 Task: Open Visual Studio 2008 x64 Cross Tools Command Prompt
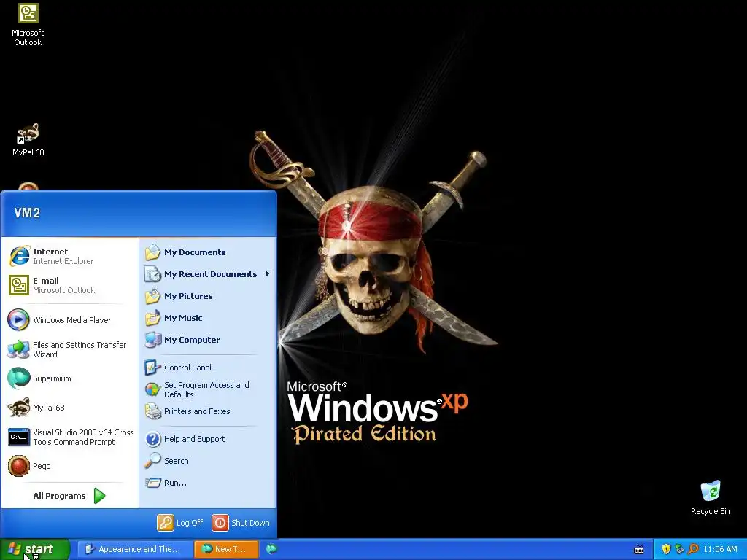point(69,437)
